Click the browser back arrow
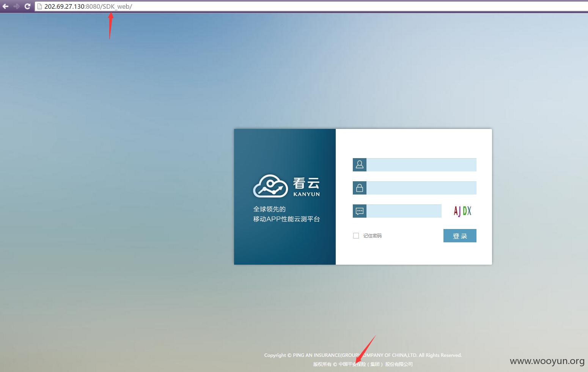This screenshot has height=372, width=588. click(5, 6)
